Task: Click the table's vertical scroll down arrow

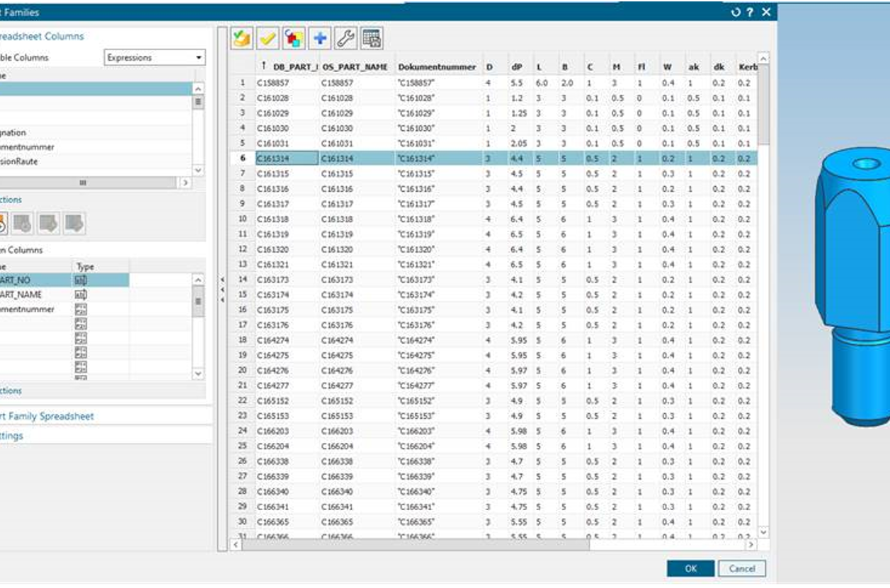Action: [763, 531]
